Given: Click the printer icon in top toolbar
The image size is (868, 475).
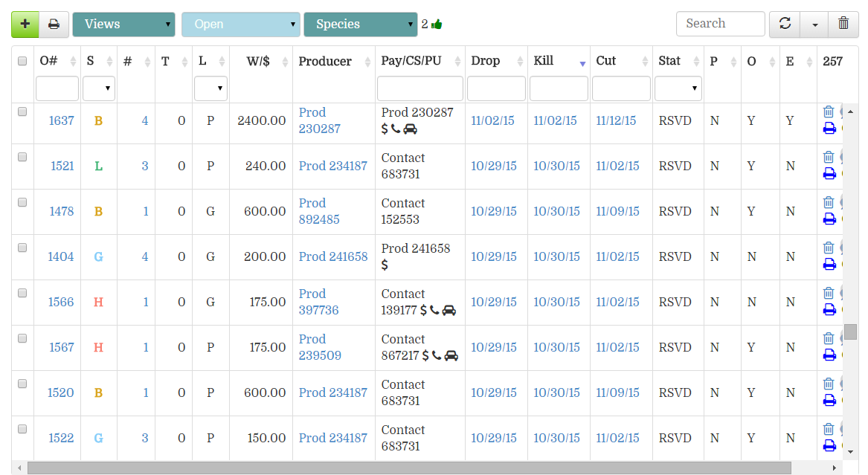Looking at the screenshot, I should tap(54, 24).
